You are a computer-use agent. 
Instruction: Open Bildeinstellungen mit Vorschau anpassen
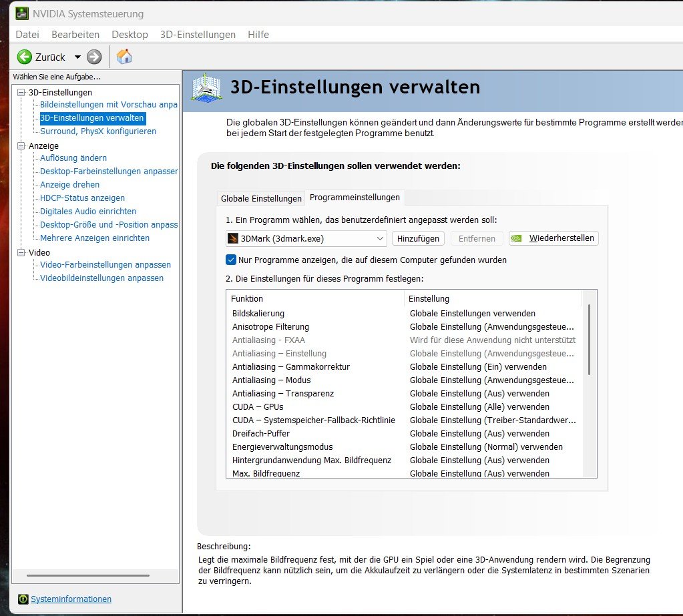point(108,105)
